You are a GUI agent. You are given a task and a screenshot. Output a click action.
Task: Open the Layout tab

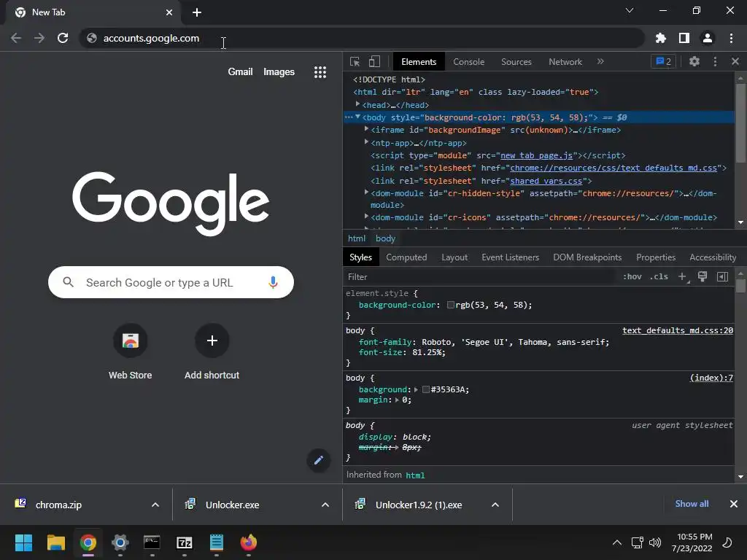(454, 257)
